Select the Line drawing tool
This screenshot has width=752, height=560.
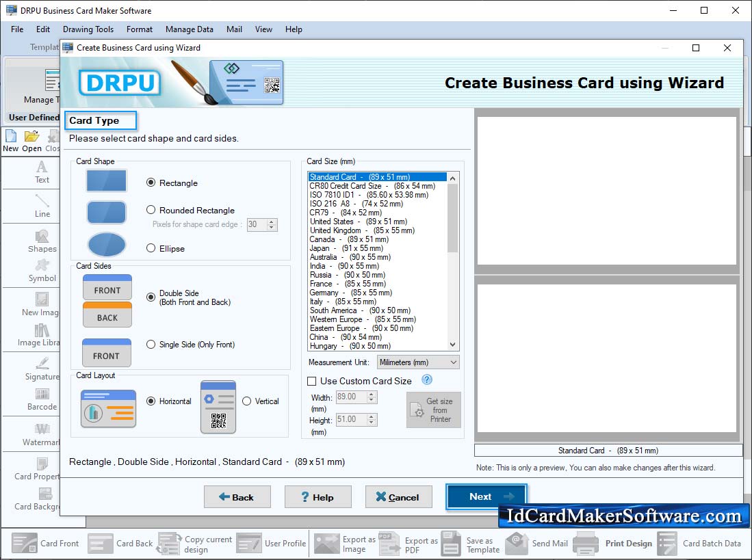pyautogui.click(x=42, y=206)
